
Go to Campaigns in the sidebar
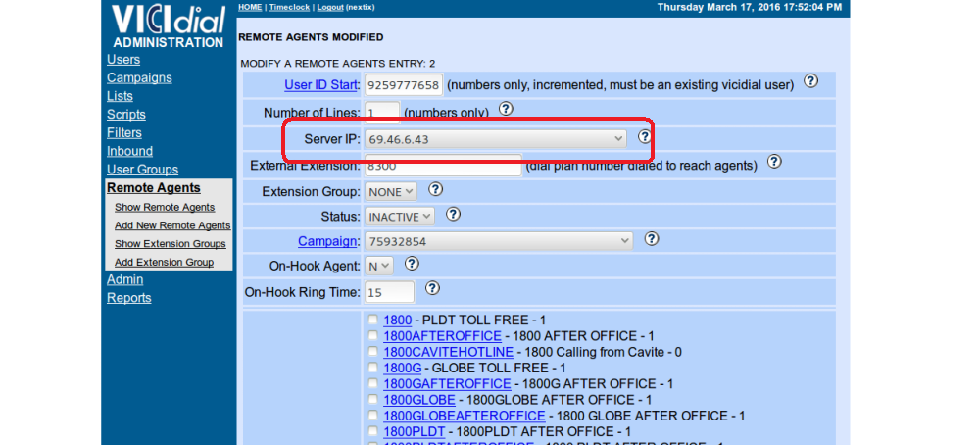(x=139, y=77)
